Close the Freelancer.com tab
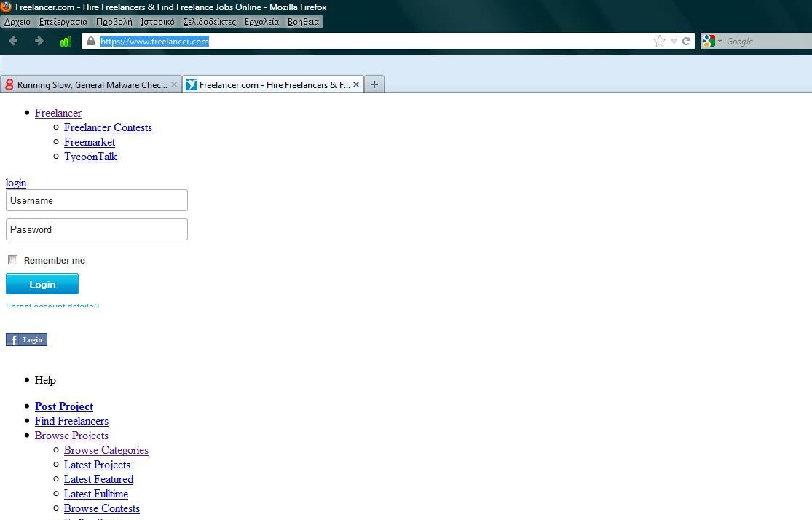The width and height of the screenshot is (812, 520). pyautogui.click(x=356, y=84)
